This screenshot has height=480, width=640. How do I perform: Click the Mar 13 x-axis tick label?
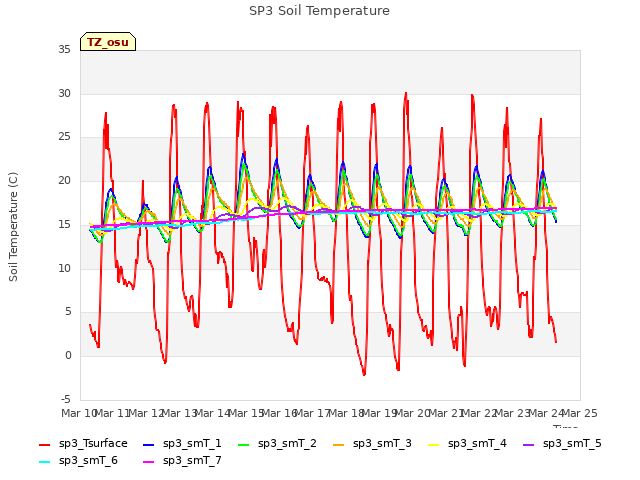point(179,413)
